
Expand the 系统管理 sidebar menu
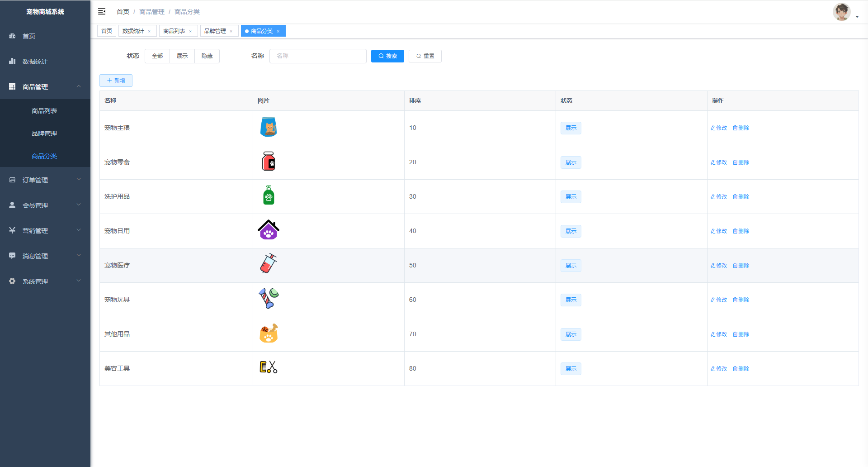click(x=45, y=281)
